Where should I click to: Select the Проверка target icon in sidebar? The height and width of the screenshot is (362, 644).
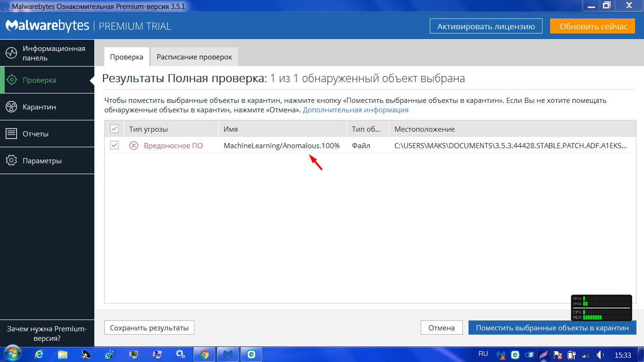point(11,80)
